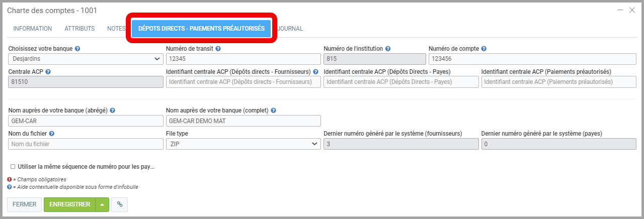Focus the Nom du fichier text field
This screenshot has width=644, height=219.
point(86,144)
